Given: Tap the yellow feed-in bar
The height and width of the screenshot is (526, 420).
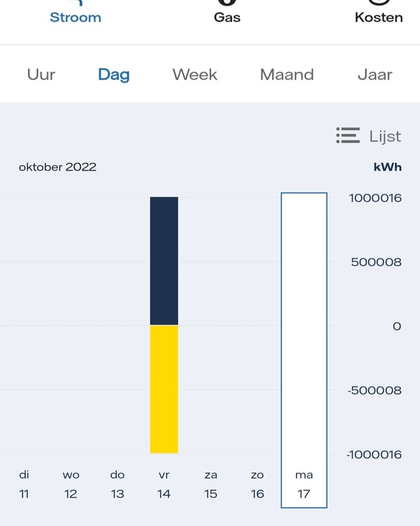Looking at the screenshot, I should pyautogui.click(x=164, y=389).
